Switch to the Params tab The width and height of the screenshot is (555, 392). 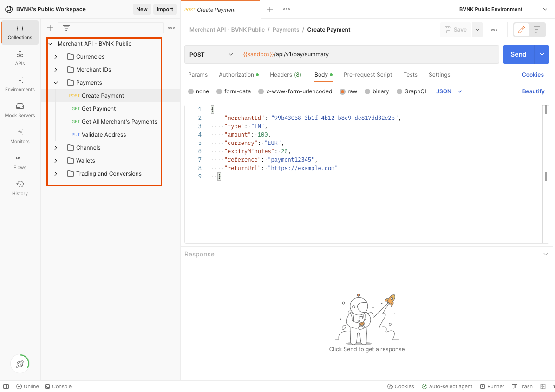[x=198, y=75]
